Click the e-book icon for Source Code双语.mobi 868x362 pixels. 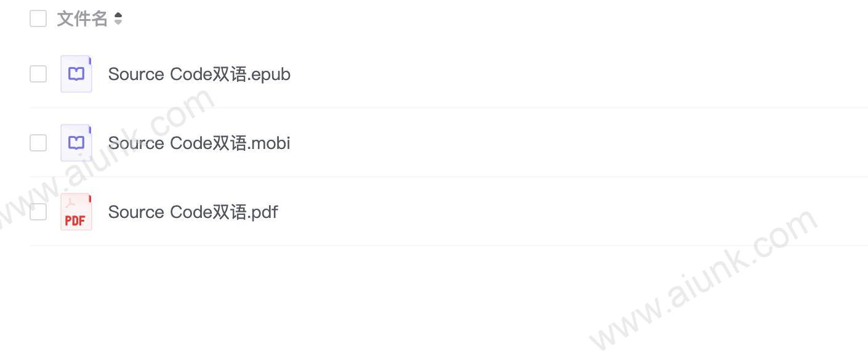click(x=76, y=143)
